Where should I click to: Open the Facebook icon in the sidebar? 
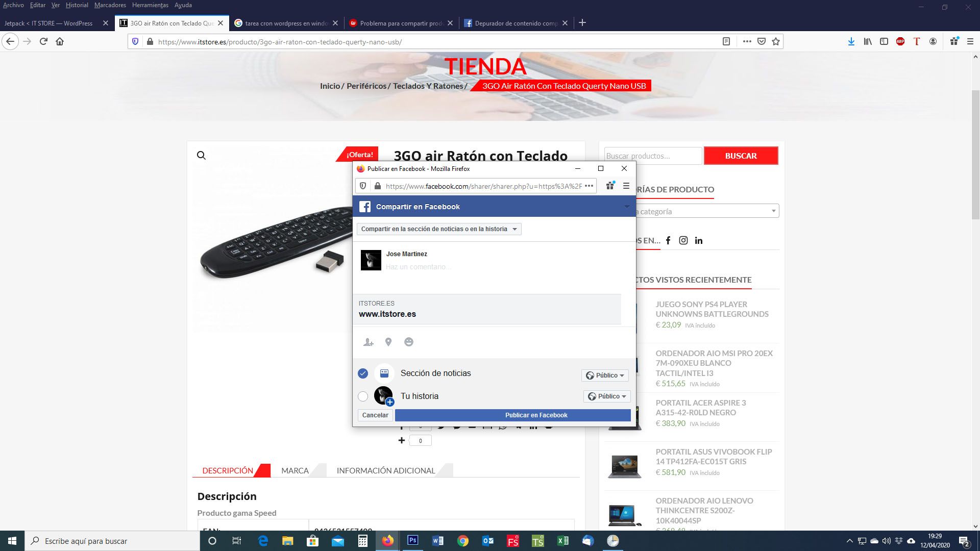click(668, 240)
